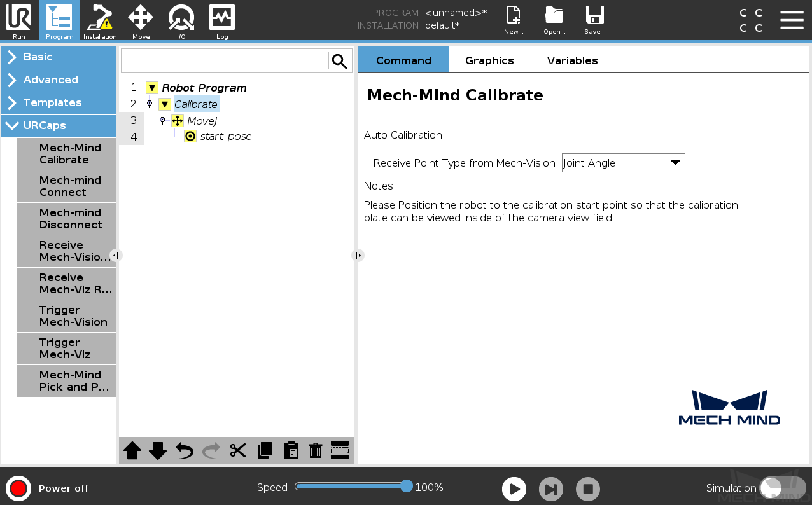Image resolution: width=812 pixels, height=505 pixels.
Task: Delete the selected program node
Action: pos(316,451)
